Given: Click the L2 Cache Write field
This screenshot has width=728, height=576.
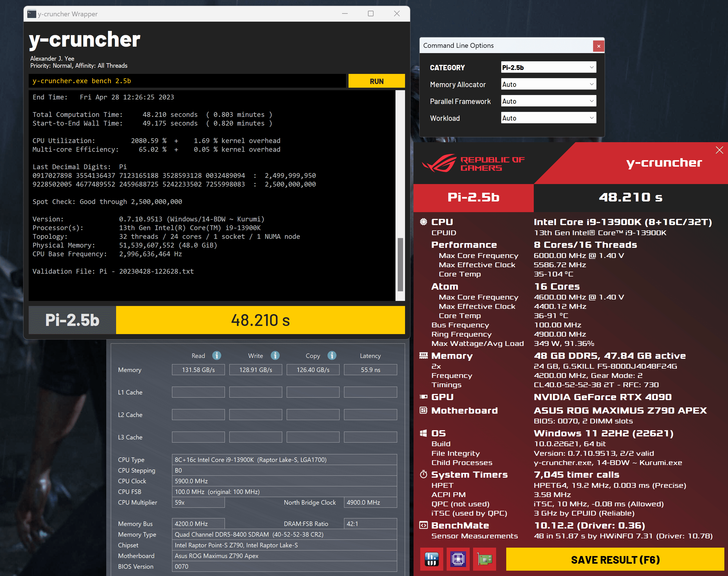Looking at the screenshot, I should pos(256,414).
